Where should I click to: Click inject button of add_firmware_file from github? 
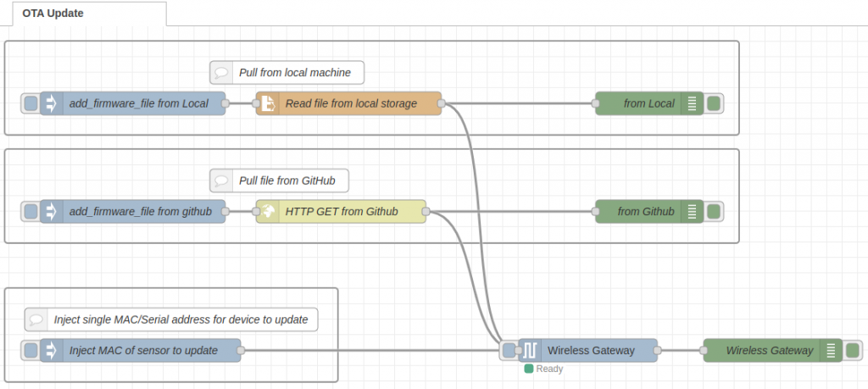31,211
